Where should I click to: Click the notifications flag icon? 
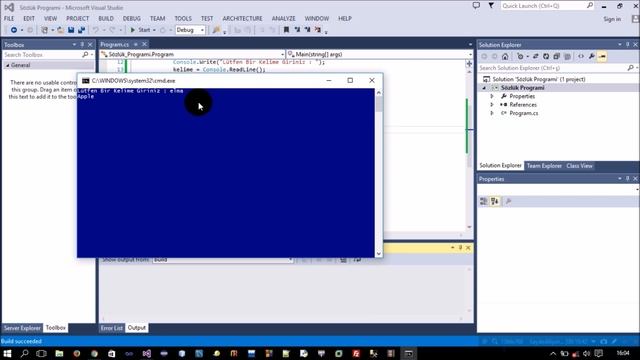point(491,6)
